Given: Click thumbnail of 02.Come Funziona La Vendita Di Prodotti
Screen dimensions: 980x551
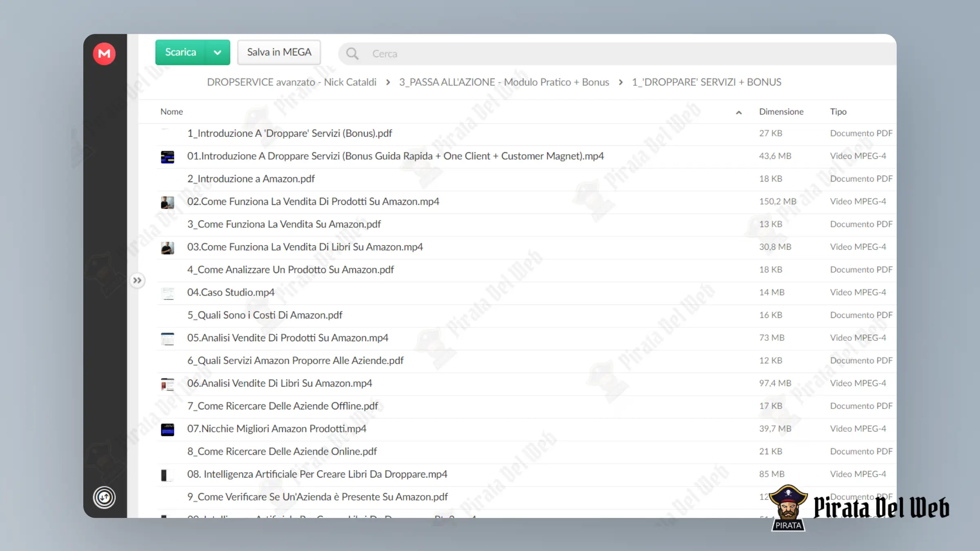Looking at the screenshot, I should point(167,202).
